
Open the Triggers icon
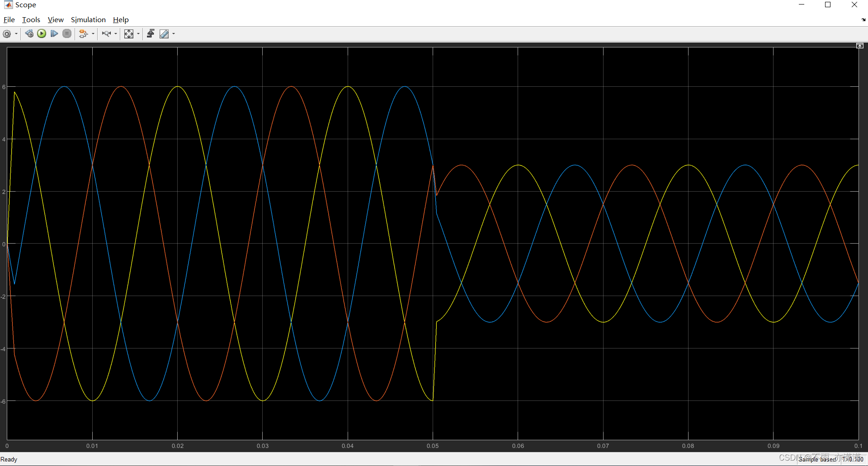(x=151, y=34)
